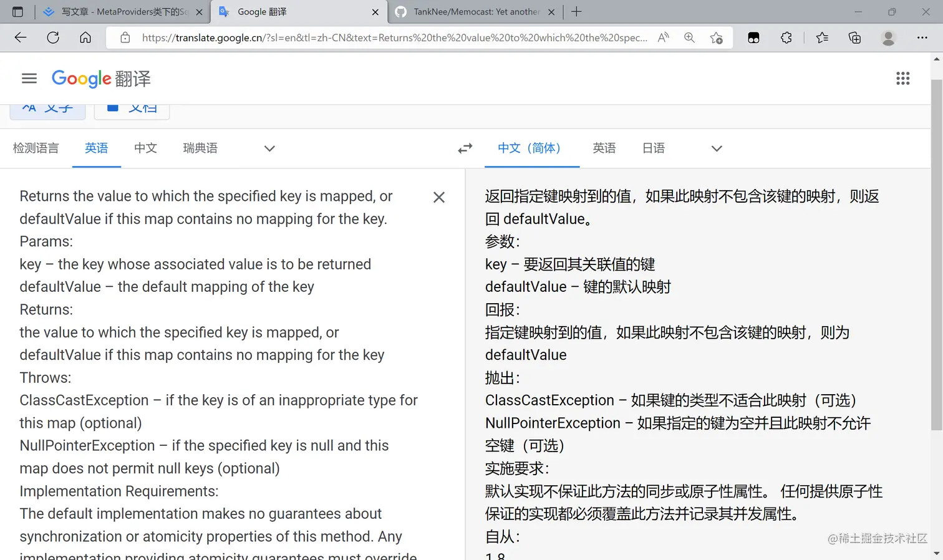Open zoom control in address bar

click(x=689, y=37)
